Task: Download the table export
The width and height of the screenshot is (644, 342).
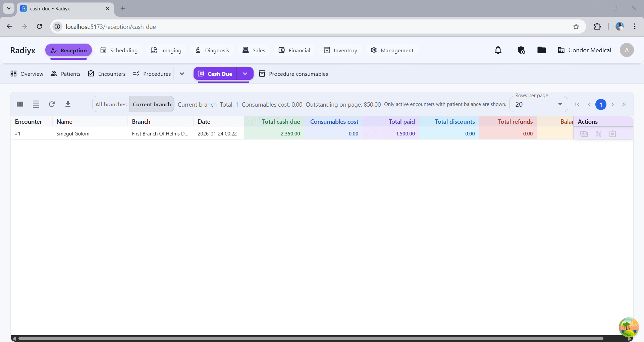Action: click(68, 104)
